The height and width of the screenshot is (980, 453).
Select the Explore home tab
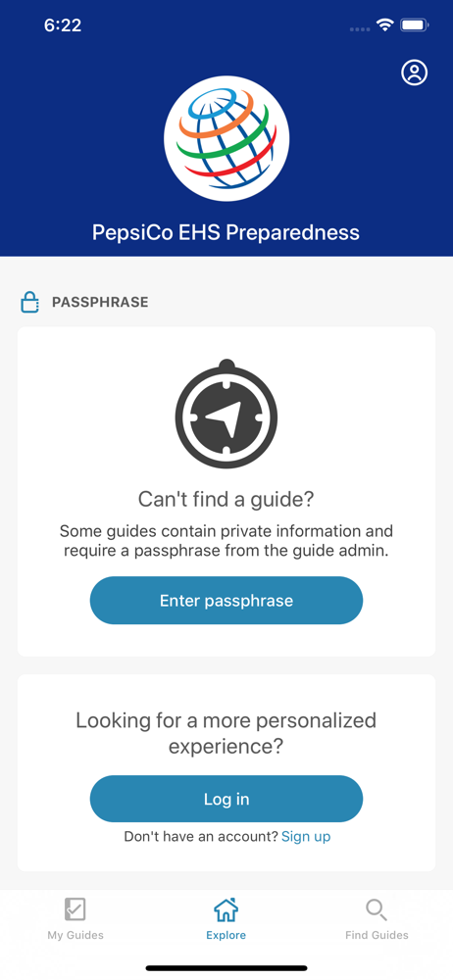(226, 919)
